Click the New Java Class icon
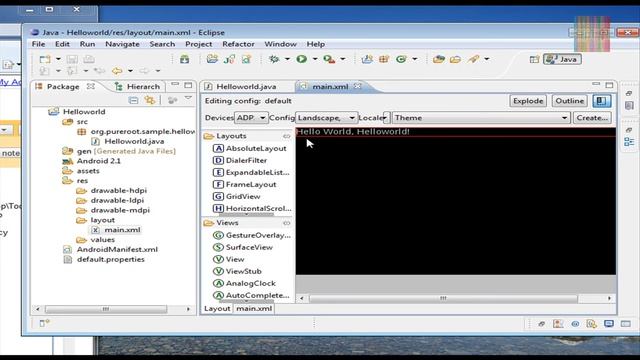640x360 pixels. coord(401,59)
